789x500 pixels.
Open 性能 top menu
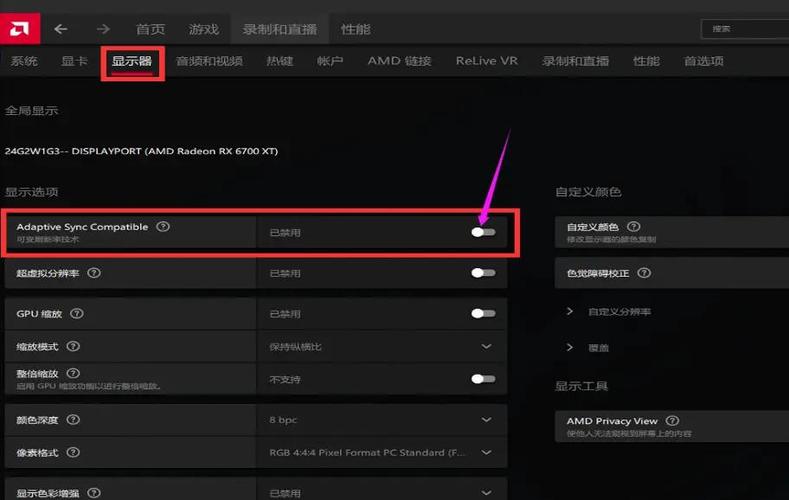pyautogui.click(x=356, y=29)
